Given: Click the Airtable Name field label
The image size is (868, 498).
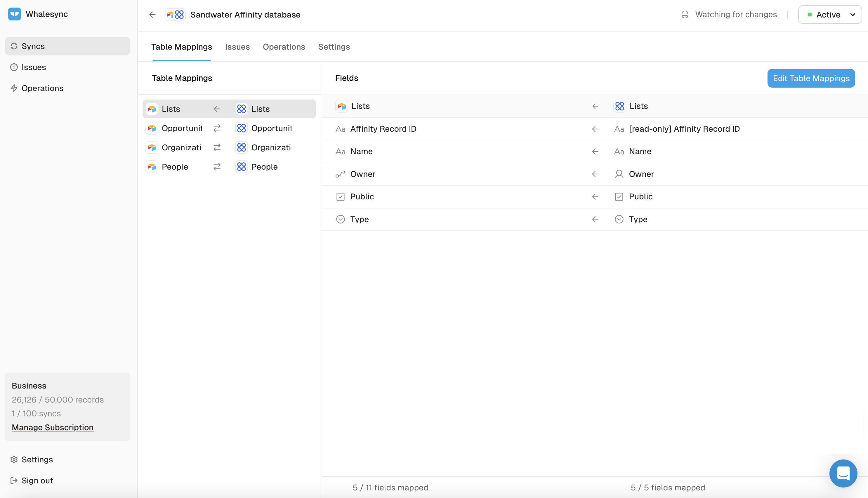Looking at the screenshot, I should point(361,152).
